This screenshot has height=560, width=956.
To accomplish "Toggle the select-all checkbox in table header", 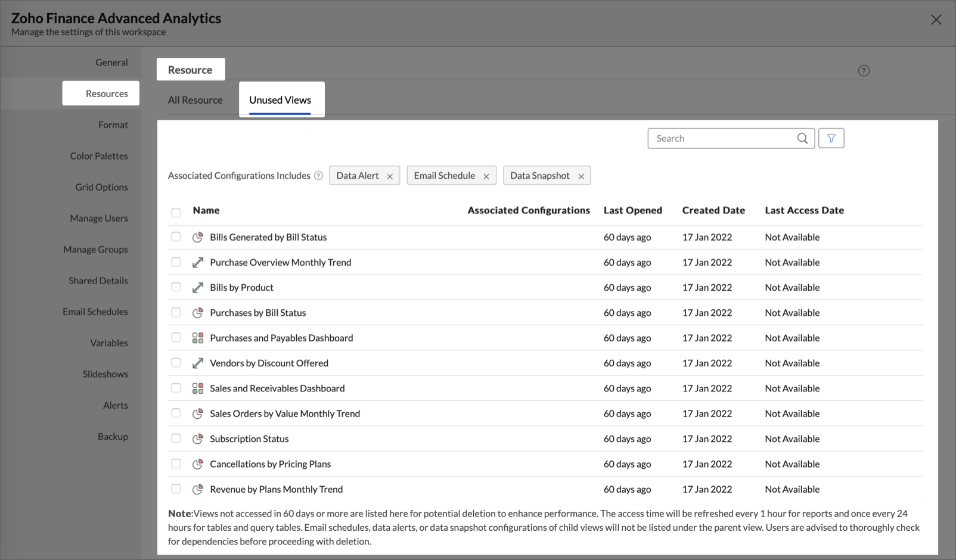I will [x=176, y=213].
